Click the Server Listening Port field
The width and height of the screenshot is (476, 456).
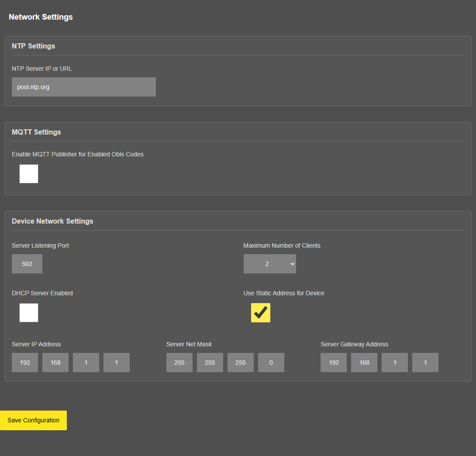point(27,264)
